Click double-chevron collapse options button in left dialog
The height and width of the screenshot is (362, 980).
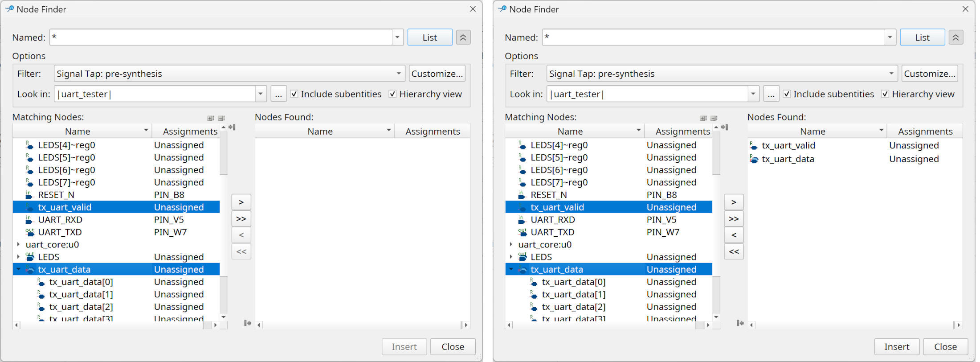click(463, 37)
